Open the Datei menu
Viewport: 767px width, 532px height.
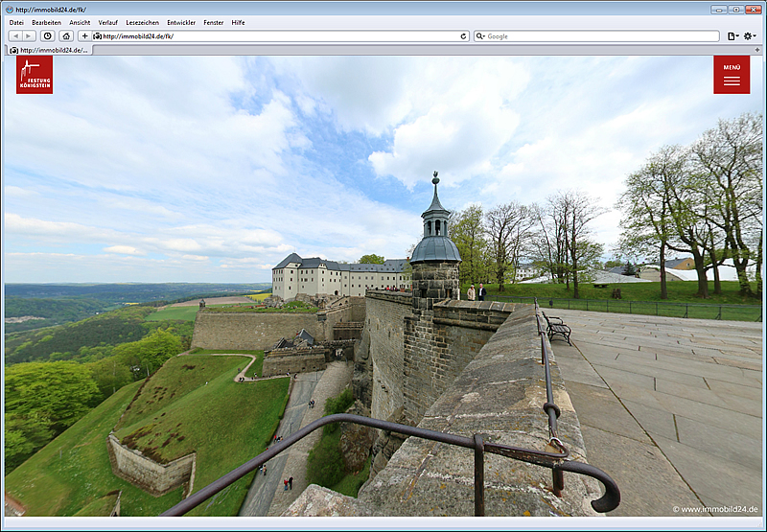[16, 22]
